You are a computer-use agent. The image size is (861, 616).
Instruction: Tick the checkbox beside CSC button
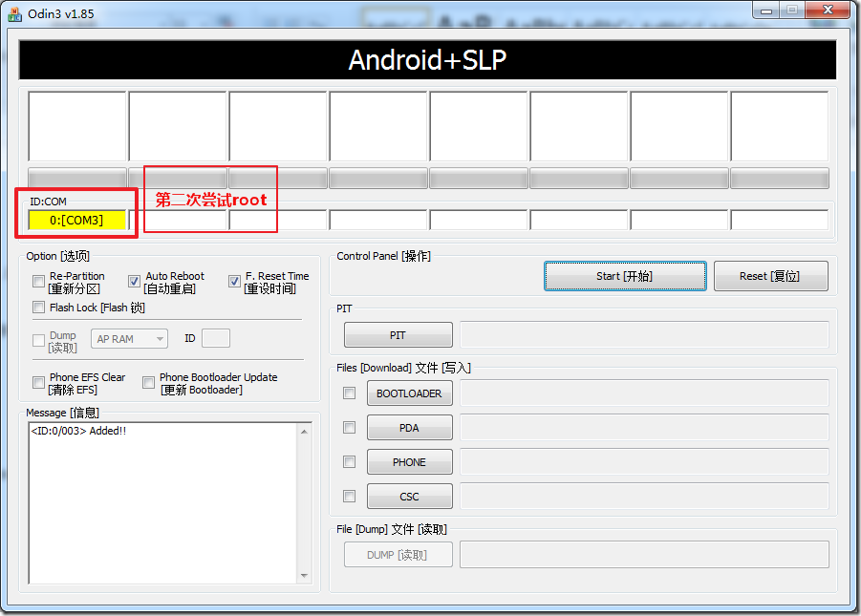coord(349,497)
